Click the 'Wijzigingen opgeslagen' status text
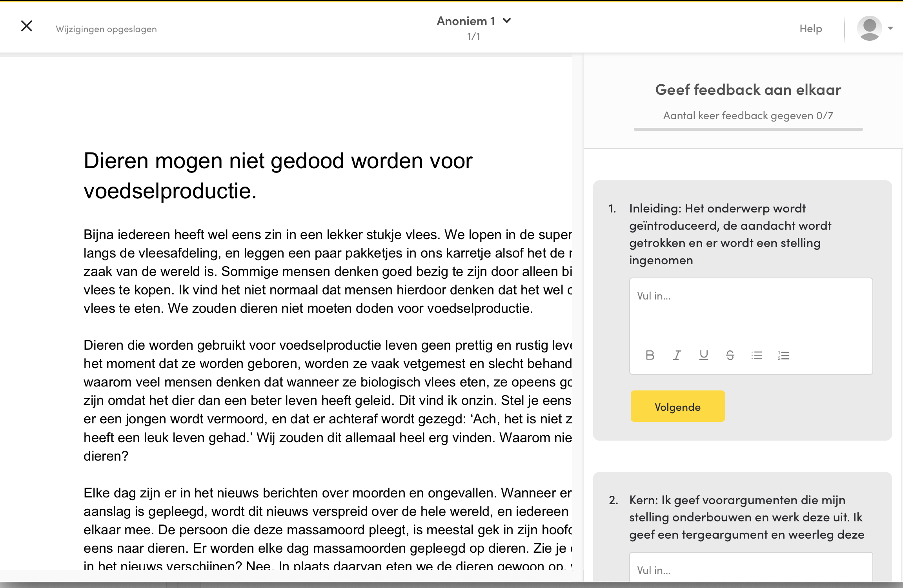903x588 pixels. (x=106, y=29)
